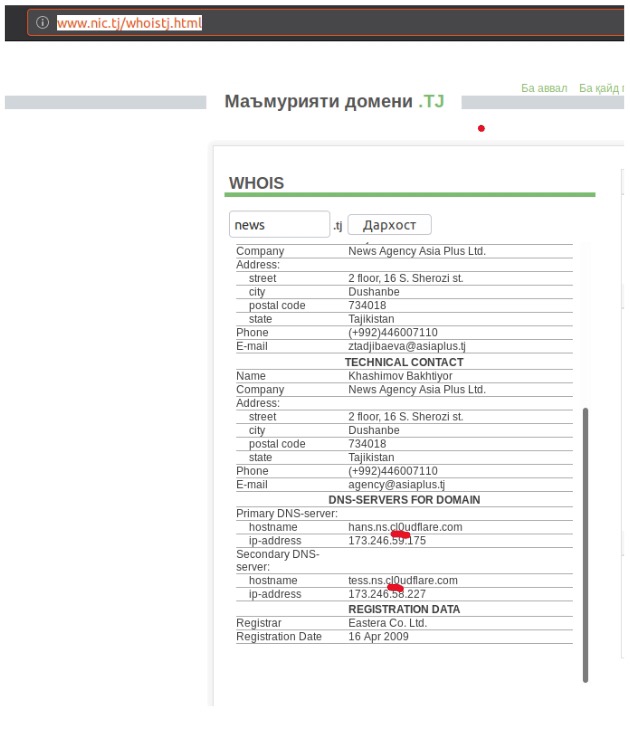This screenshot has width=630, height=729.
Task: Open the 'Ба аввал' link
Action: 544,89
